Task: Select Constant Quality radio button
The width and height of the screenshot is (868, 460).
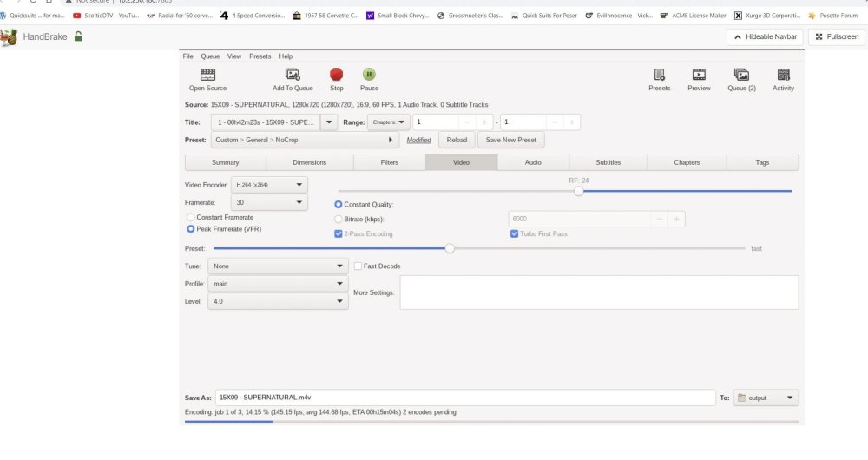Action: [339, 204]
